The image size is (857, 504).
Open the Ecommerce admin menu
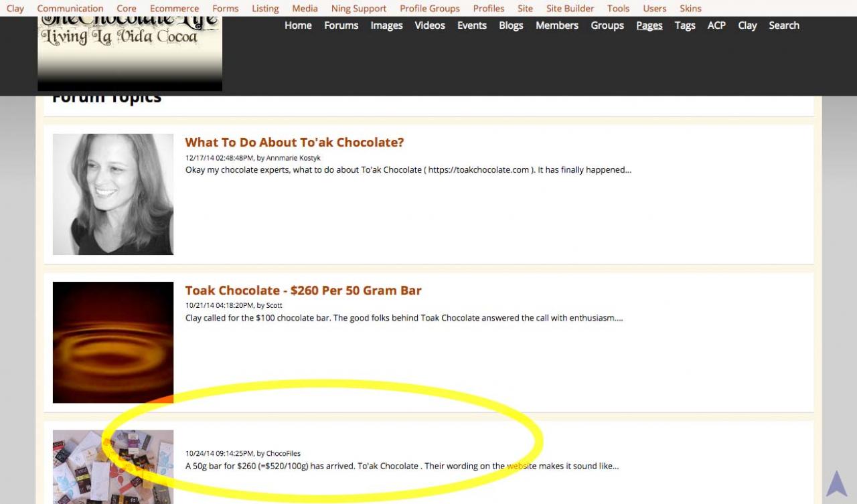[174, 9]
